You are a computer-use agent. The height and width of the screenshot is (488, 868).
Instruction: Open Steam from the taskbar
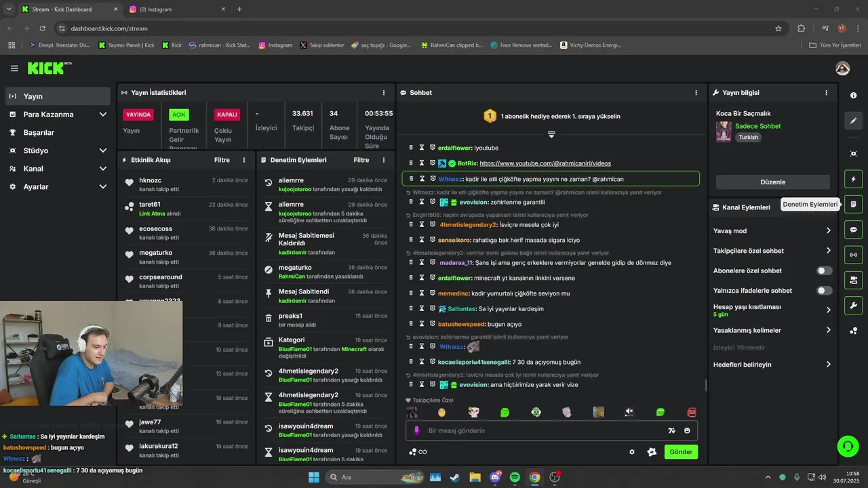(x=455, y=477)
